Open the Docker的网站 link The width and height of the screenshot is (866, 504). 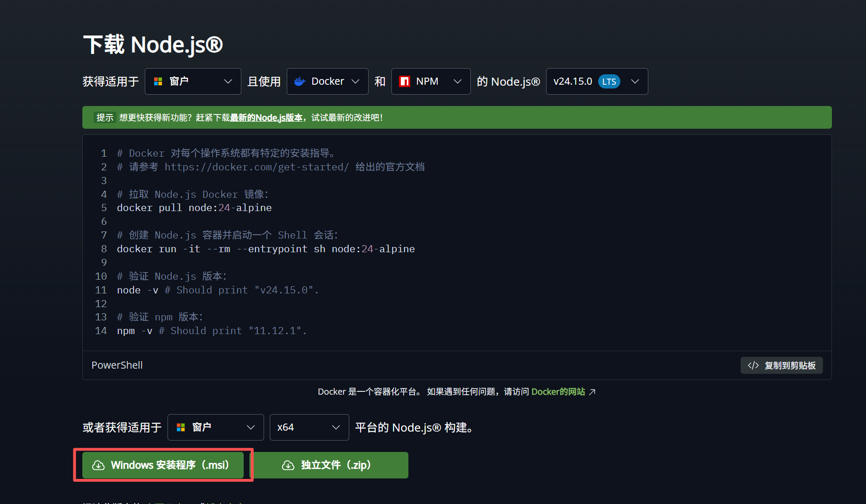[558, 392]
